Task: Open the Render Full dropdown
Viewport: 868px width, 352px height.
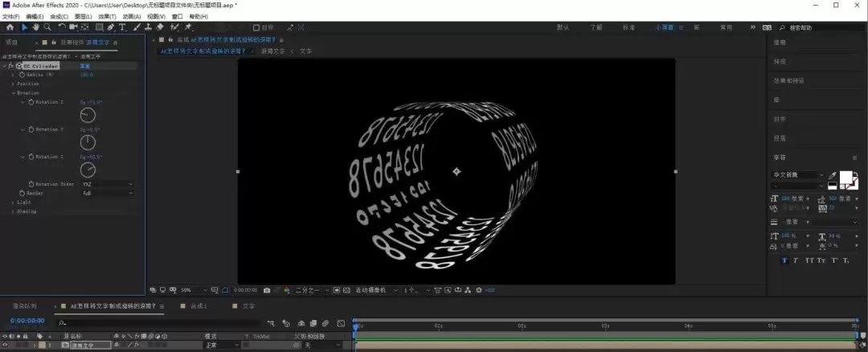Action: click(108, 193)
